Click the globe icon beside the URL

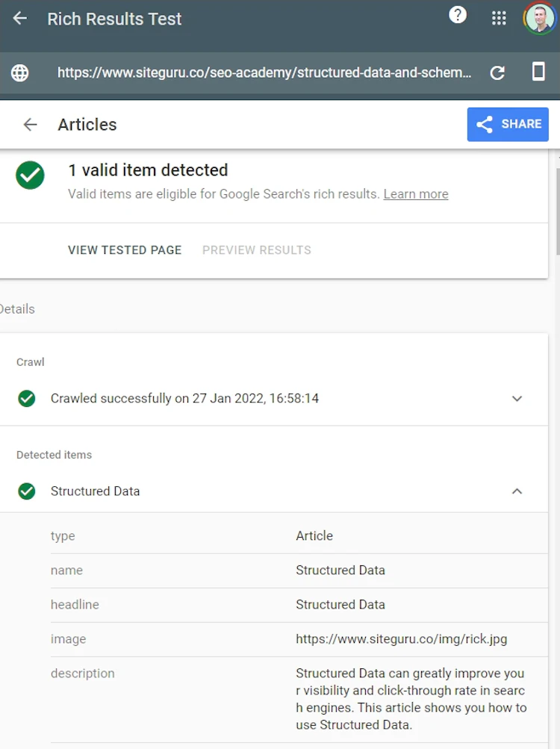coord(19,72)
